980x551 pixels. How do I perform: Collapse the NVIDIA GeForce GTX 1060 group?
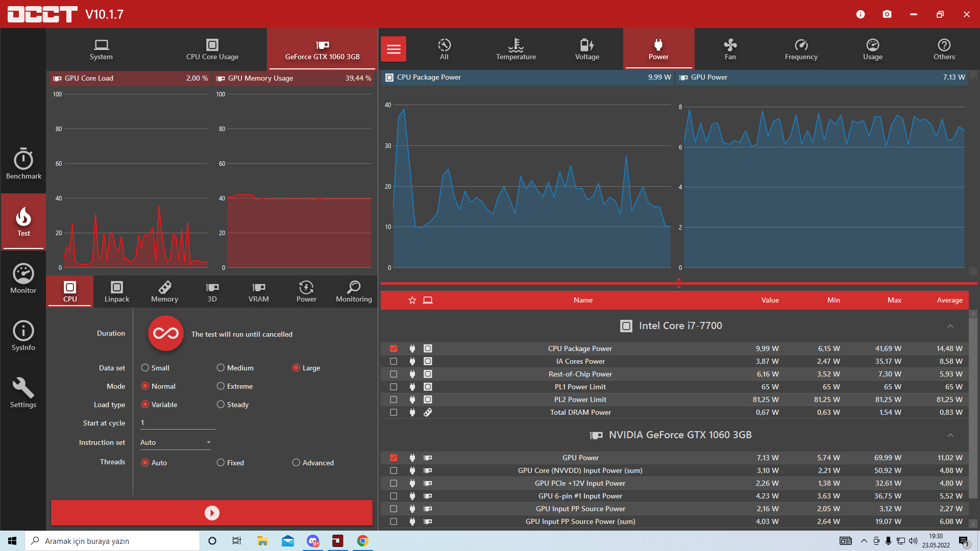click(x=950, y=435)
